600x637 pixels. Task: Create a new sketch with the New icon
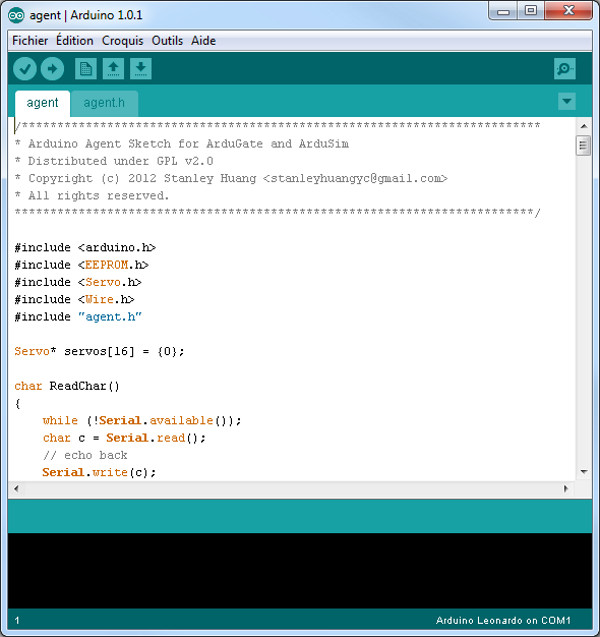pos(86,69)
